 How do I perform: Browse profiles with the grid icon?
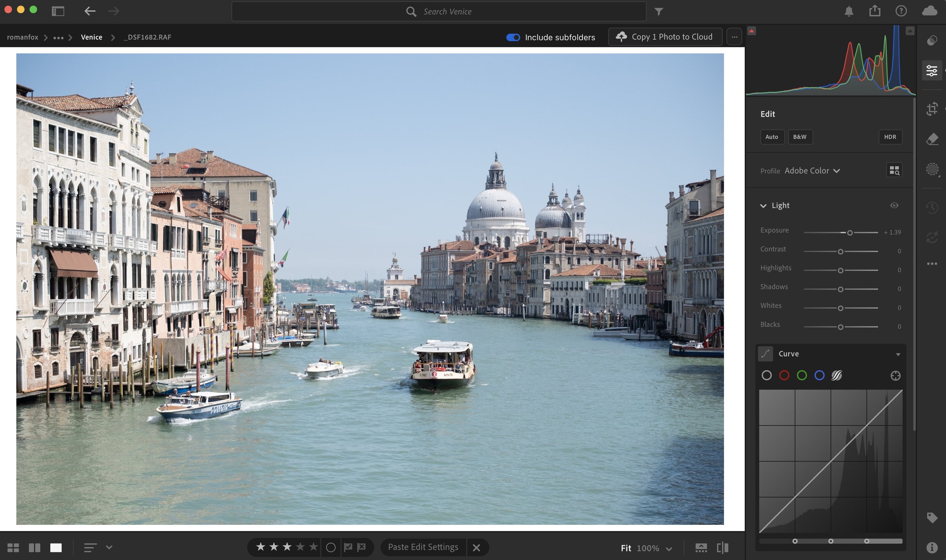pyautogui.click(x=894, y=171)
